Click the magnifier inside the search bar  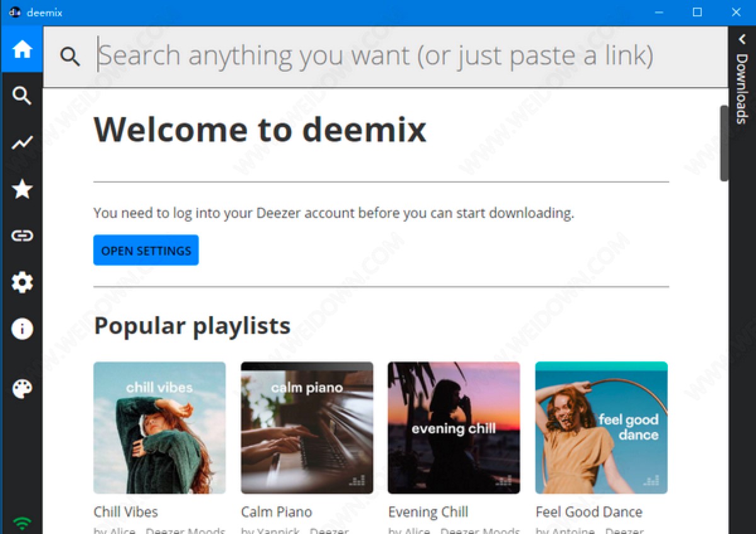tap(71, 56)
